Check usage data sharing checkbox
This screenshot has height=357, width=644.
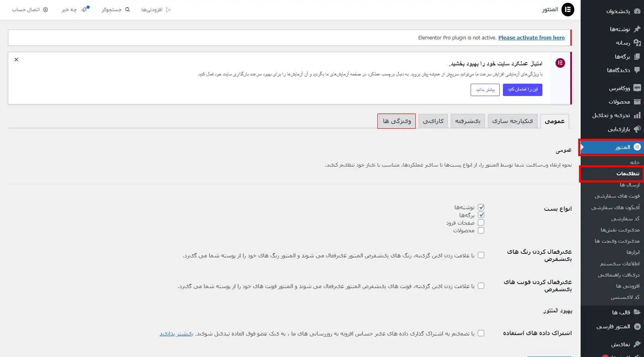(x=481, y=333)
